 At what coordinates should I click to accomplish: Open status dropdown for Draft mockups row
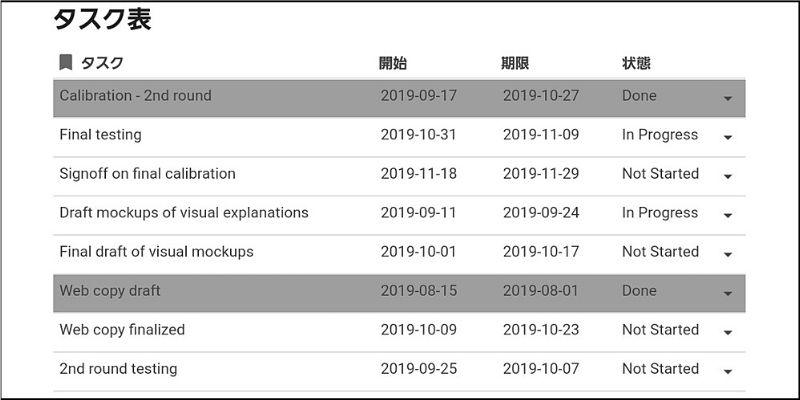pos(728,215)
